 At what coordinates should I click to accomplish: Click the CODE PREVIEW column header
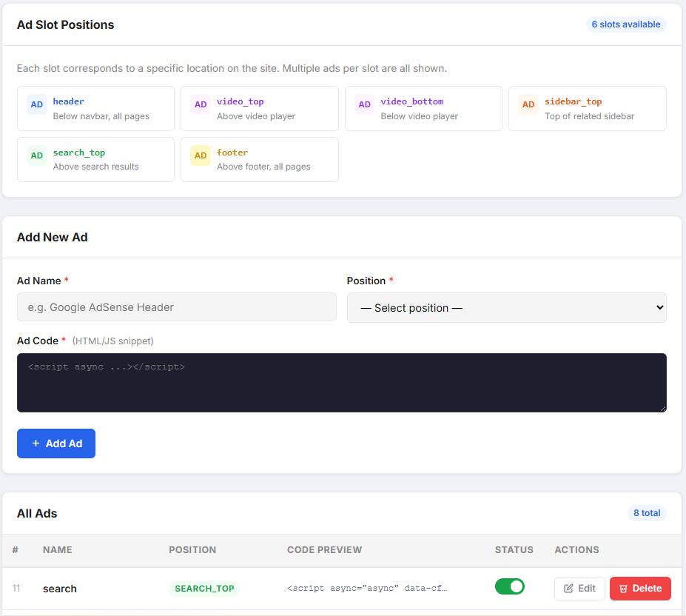coord(325,550)
